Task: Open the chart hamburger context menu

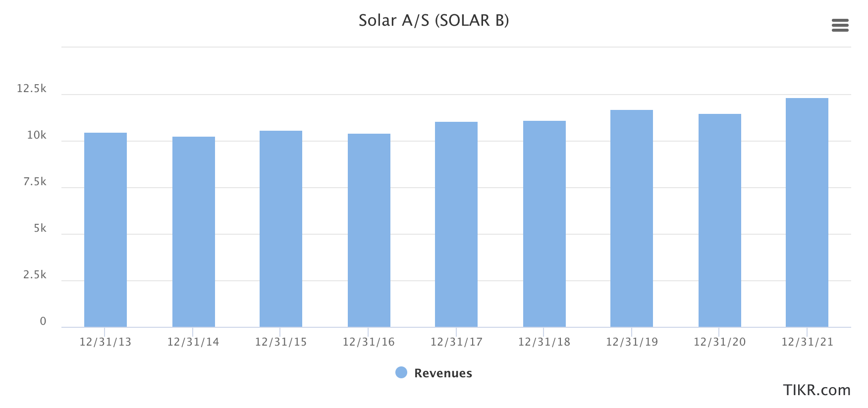Action: [x=840, y=25]
